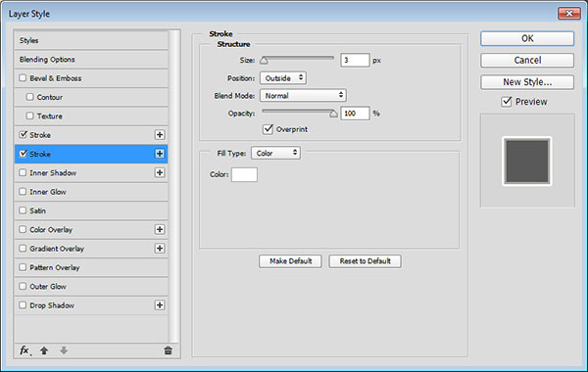
Task: Enable the Inner Shadow checkbox
Action: click(x=23, y=172)
